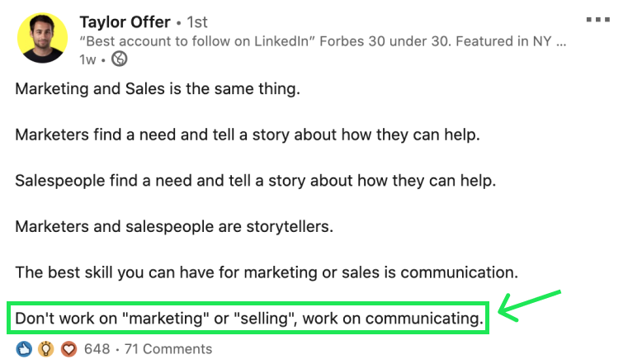628x364 pixels.
Task: Open the 71 Comments link
Action: click(x=168, y=349)
